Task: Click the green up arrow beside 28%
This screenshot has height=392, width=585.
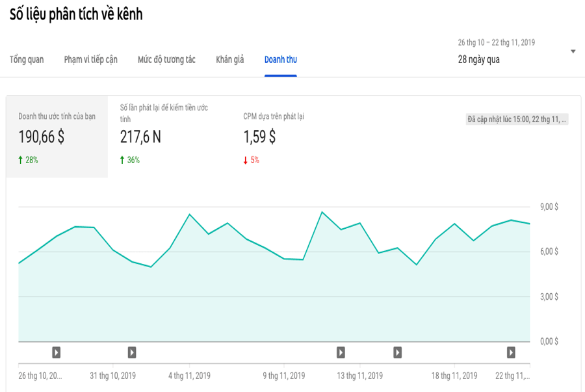Action: tap(20, 160)
